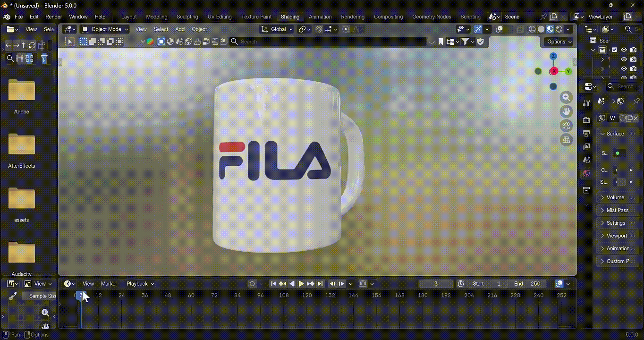Click the play animation button
Image resolution: width=644 pixels, height=340 pixels.
tap(301, 284)
